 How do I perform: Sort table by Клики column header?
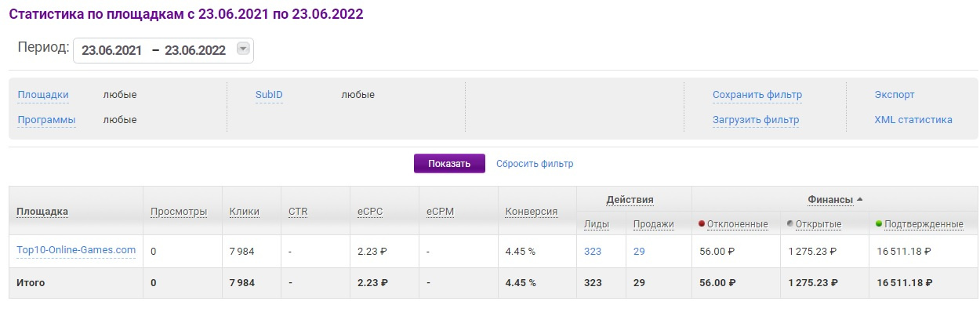pos(244,212)
